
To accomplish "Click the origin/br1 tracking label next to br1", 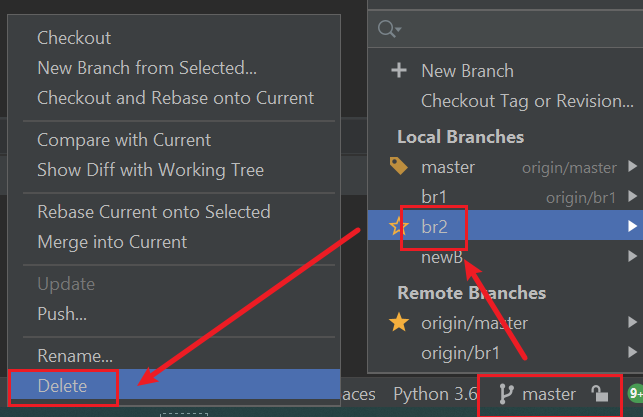I will coord(581,198).
